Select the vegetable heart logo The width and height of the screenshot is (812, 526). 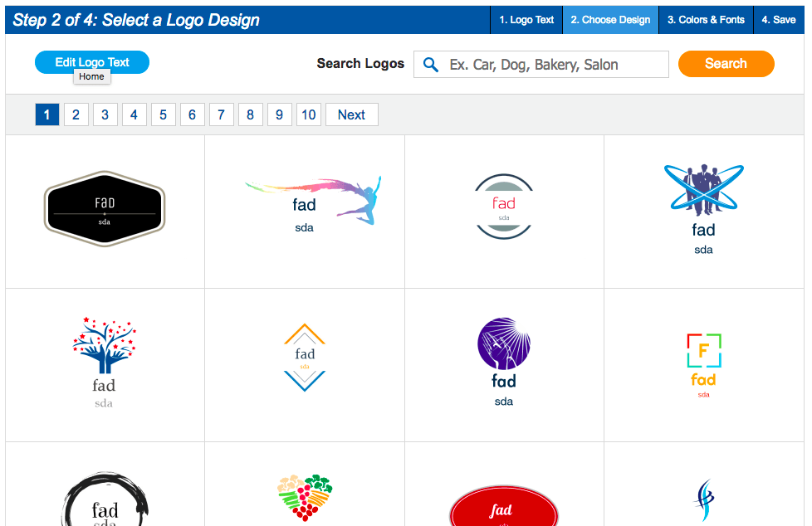(x=305, y=498)
